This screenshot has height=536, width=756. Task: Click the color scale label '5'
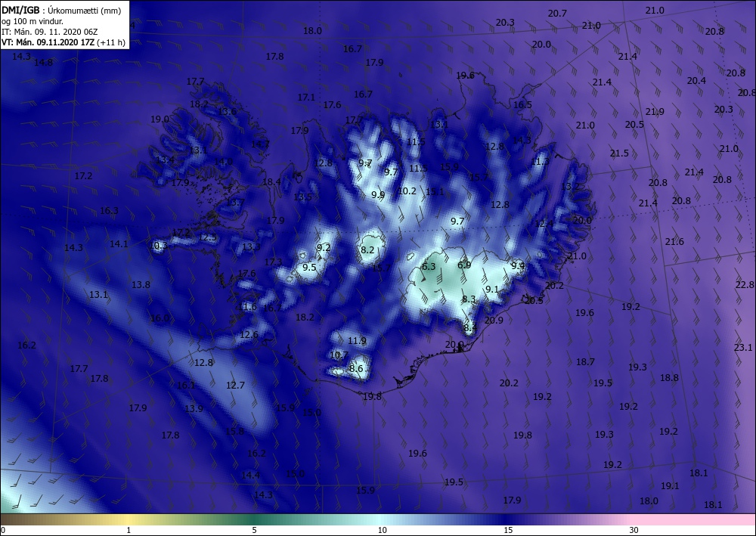point(254,530)
